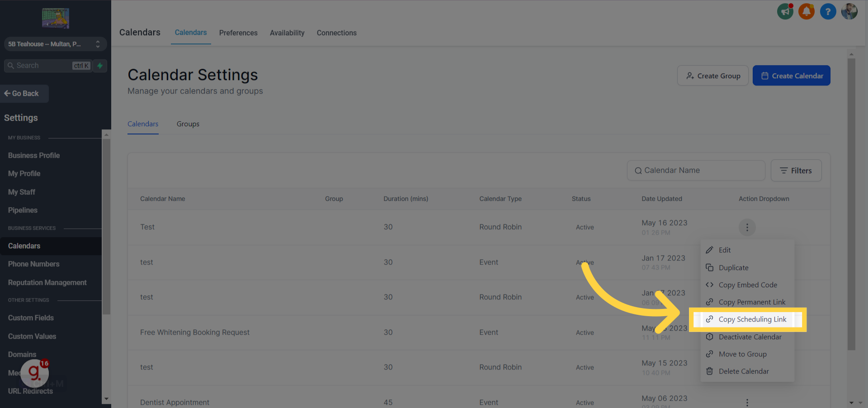The image size is (868, 408).
Task: Click the Date Updated column header
Action: pyautogui.click(x=662, y=199)
